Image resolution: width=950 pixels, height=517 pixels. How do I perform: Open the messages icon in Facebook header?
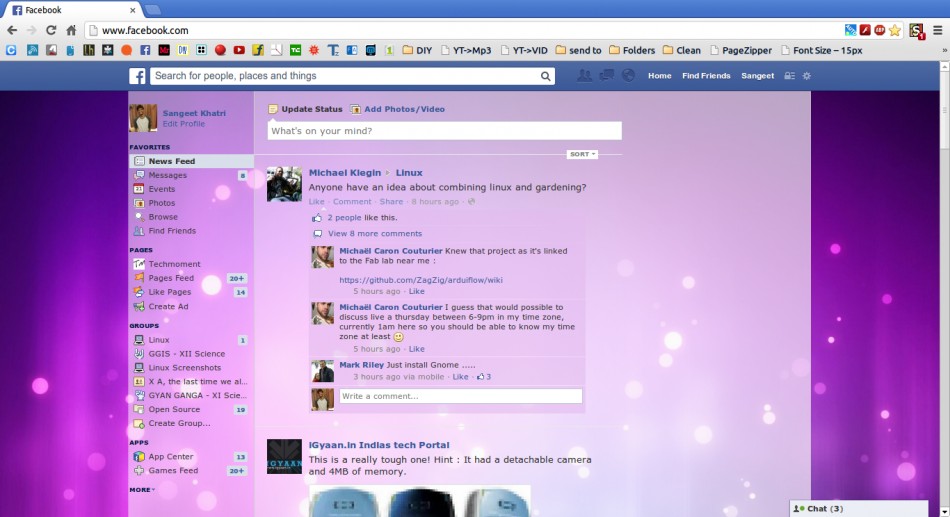(x=606, y=75)
